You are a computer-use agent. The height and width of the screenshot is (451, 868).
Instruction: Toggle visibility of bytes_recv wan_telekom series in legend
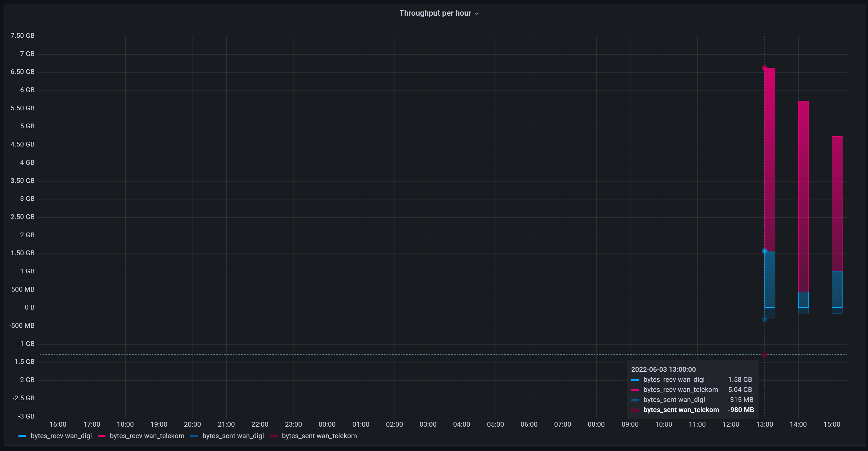(x=147, y=436)
